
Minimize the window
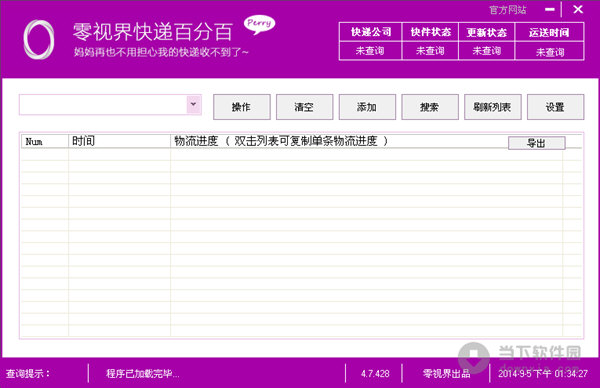pos(550,10)
